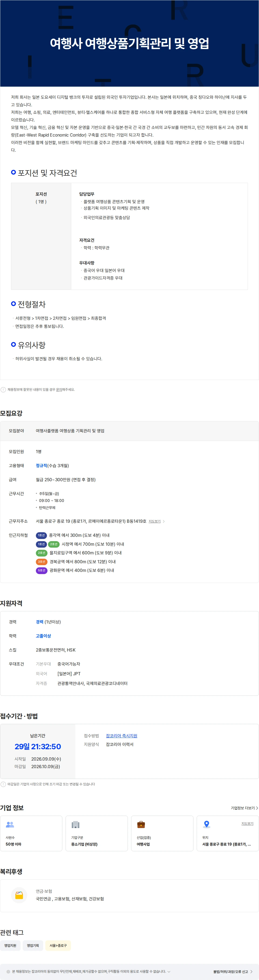Click the 고졸이상 education link

(x=43, y=636)
